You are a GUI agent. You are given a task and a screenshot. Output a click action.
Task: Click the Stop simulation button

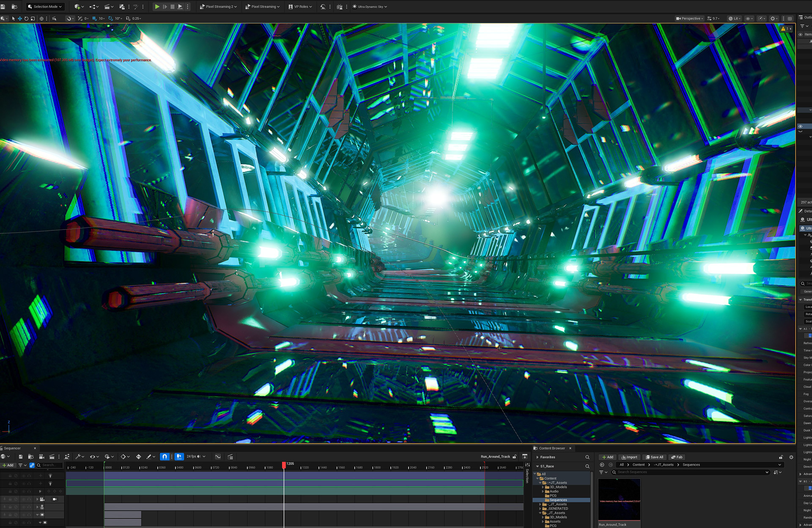[x=173, y=7]
